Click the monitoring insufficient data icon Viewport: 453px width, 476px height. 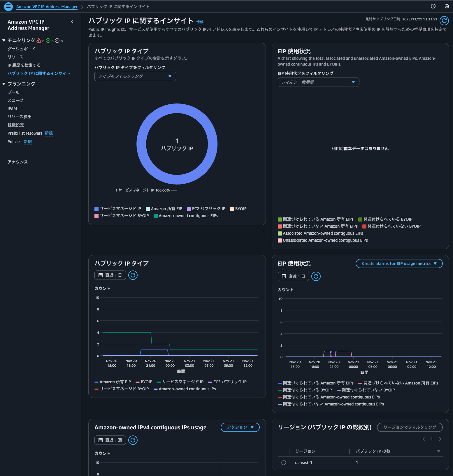(x=57, y=41)
